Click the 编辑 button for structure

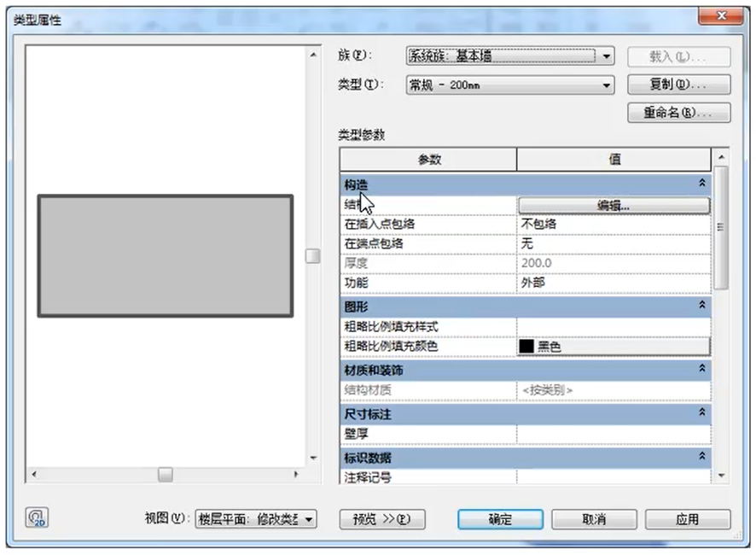pos(613,205)
